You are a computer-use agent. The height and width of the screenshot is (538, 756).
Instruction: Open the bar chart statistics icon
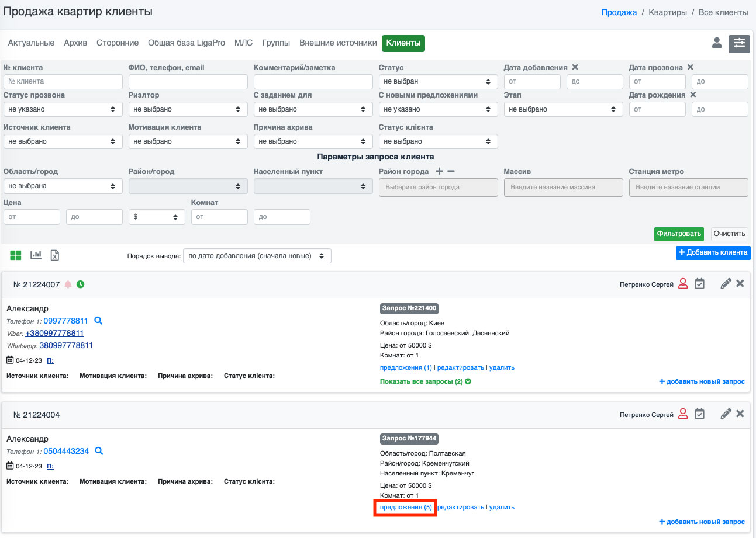(36, 255)
